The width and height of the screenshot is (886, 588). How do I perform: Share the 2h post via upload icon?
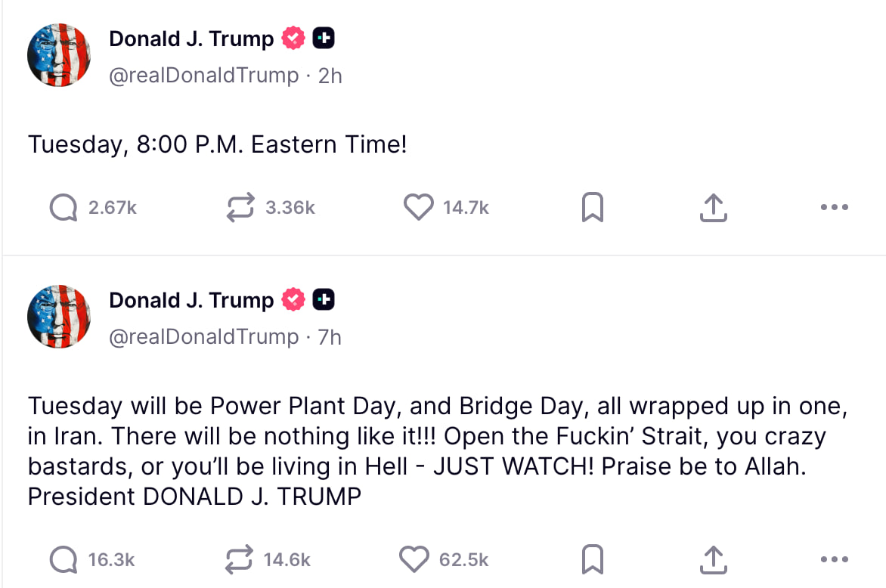[713, 207]
